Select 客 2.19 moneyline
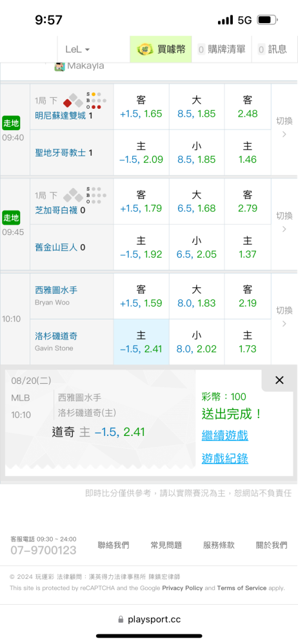The image size is (298, 644). pos(248,296)
